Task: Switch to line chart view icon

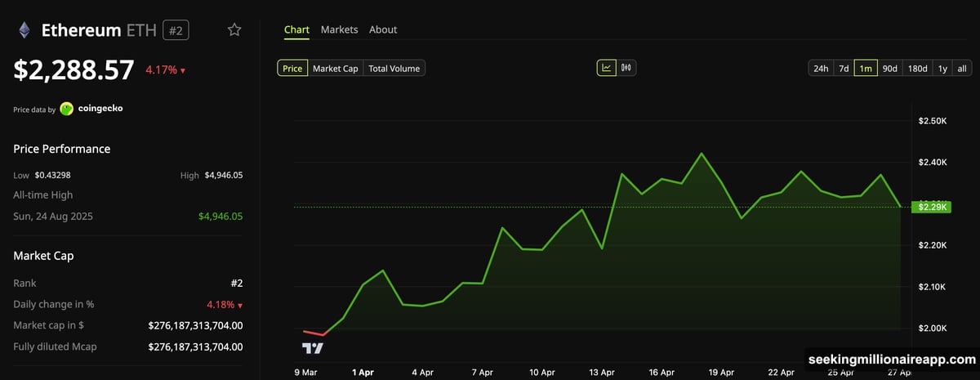Action: coord(607,68)
